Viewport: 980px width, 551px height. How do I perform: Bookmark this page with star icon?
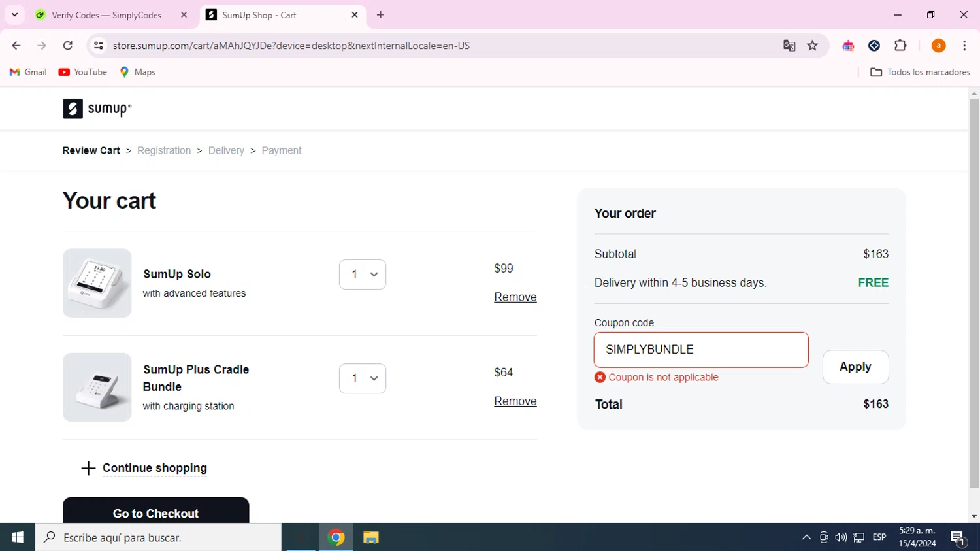[813, 46]
